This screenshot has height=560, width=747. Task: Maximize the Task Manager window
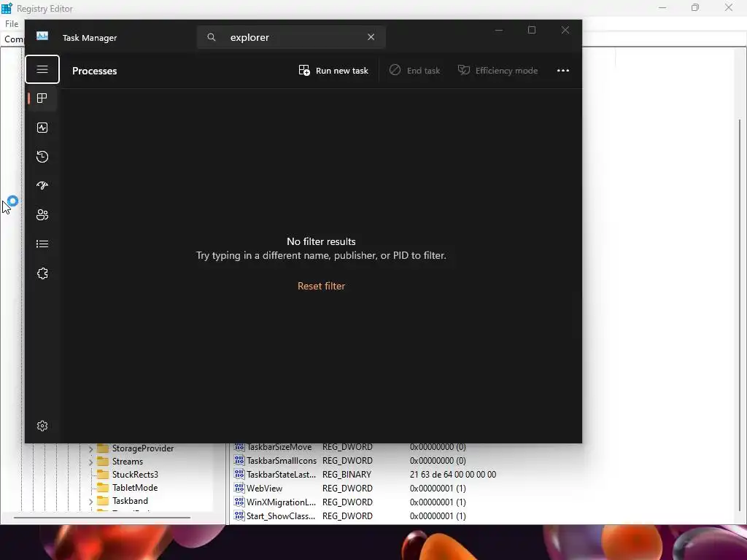point(532,30)
